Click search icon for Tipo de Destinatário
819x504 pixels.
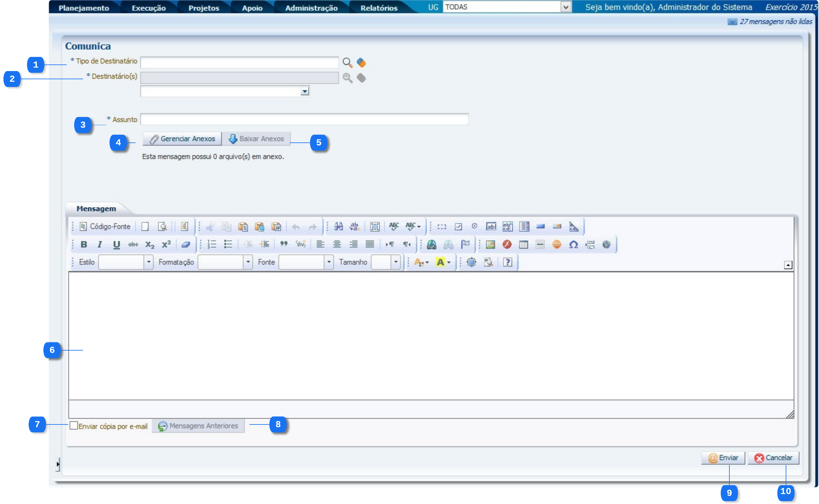(x=347, y=62)
